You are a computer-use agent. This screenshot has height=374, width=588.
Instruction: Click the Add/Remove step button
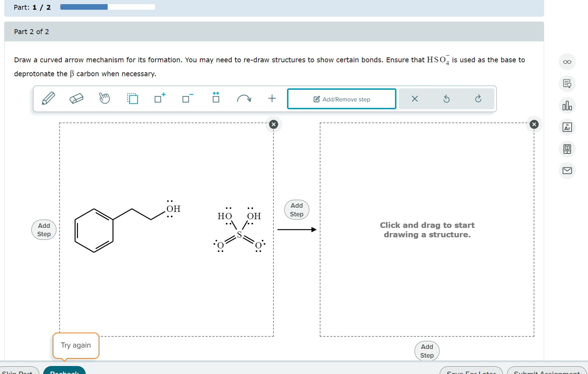click(x=342, y=99)
